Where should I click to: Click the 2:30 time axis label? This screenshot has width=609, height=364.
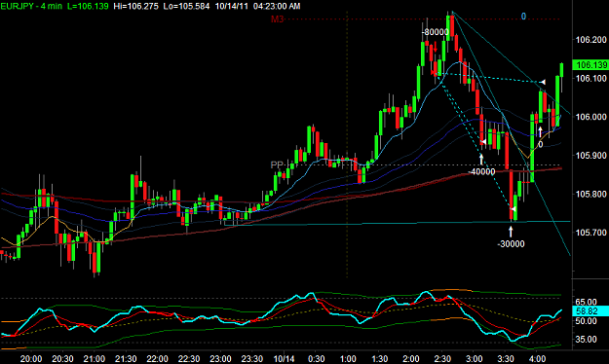coord(442,358)
